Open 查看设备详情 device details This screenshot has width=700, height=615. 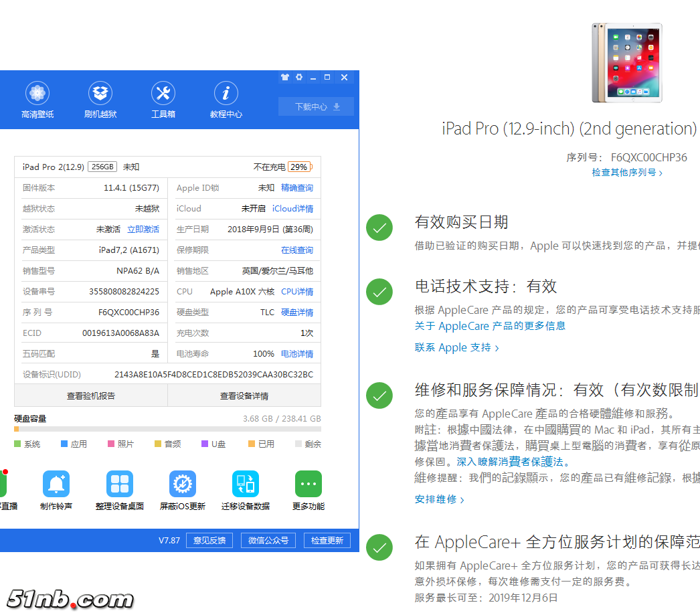pos(244,396)
